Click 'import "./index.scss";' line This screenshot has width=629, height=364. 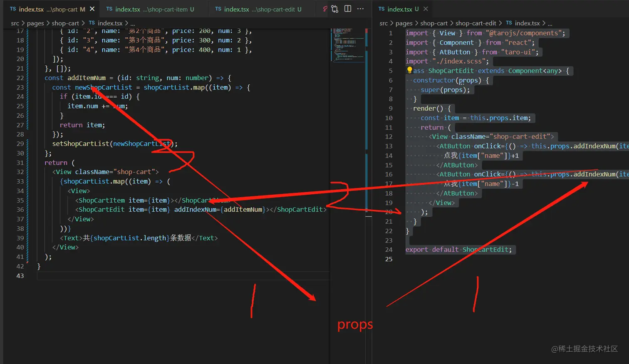pyautogui.click(x=447, y=61)
